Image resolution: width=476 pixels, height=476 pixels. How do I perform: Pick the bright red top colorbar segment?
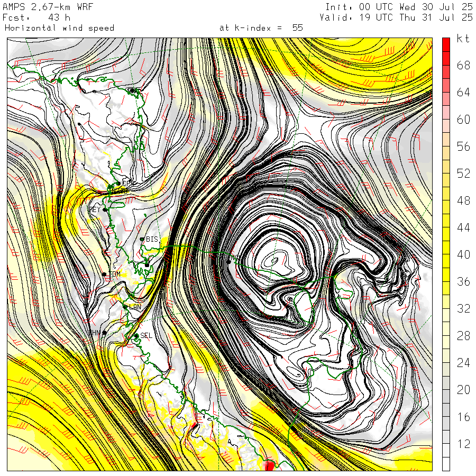pos(446,44)
